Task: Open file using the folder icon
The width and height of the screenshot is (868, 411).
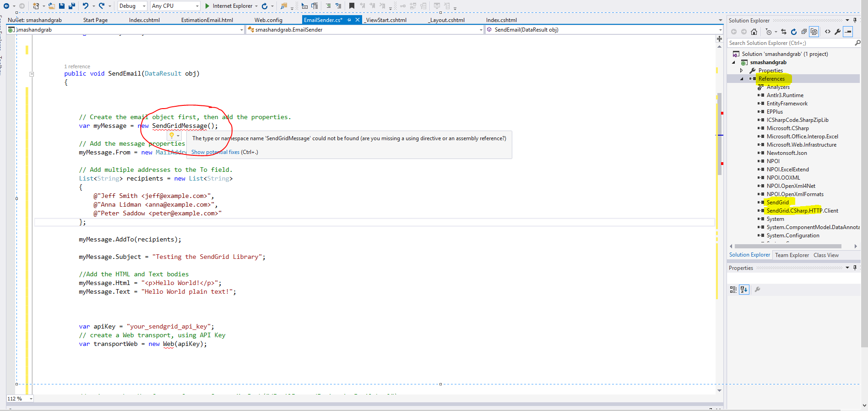Action: pyautogui.click(x=51, y=6)
